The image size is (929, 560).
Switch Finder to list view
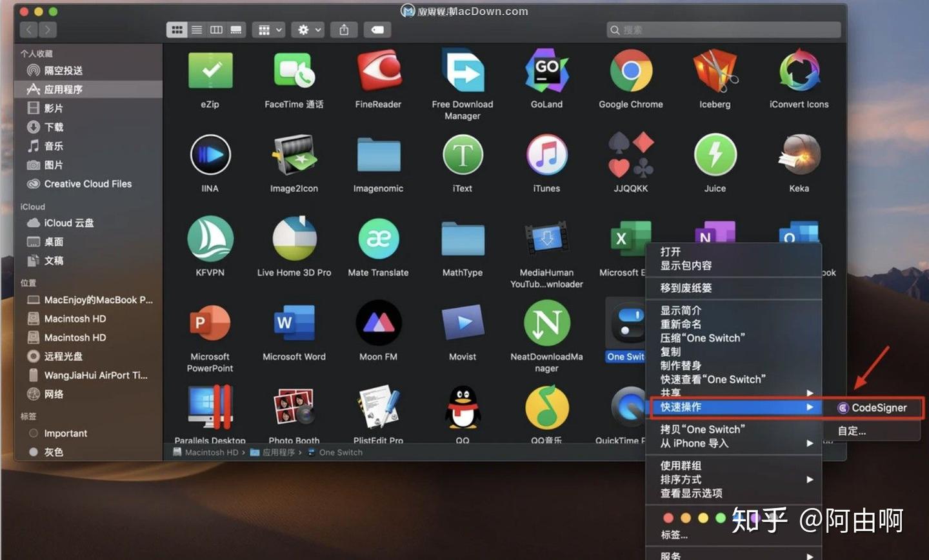coord(196,29)
